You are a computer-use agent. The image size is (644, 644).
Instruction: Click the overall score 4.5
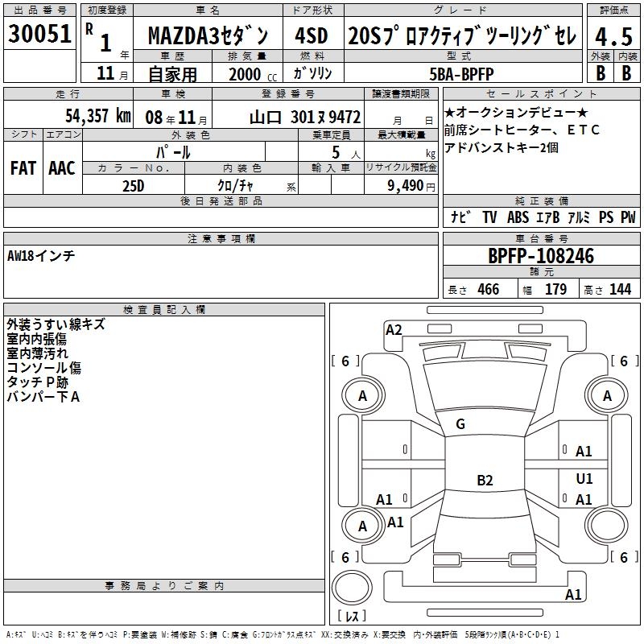tap(613, 36)
